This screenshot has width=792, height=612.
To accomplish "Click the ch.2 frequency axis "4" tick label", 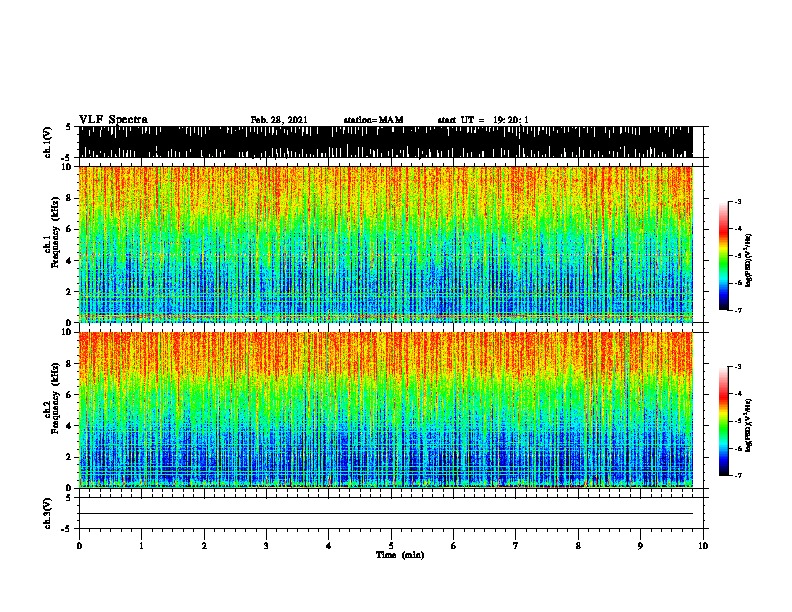I will click(x=70, y=426).
